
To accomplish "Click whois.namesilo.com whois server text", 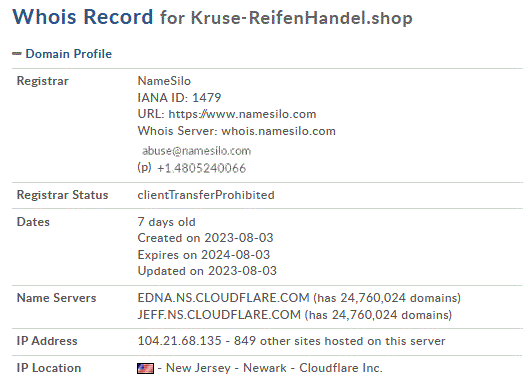I will click(278, 131).
